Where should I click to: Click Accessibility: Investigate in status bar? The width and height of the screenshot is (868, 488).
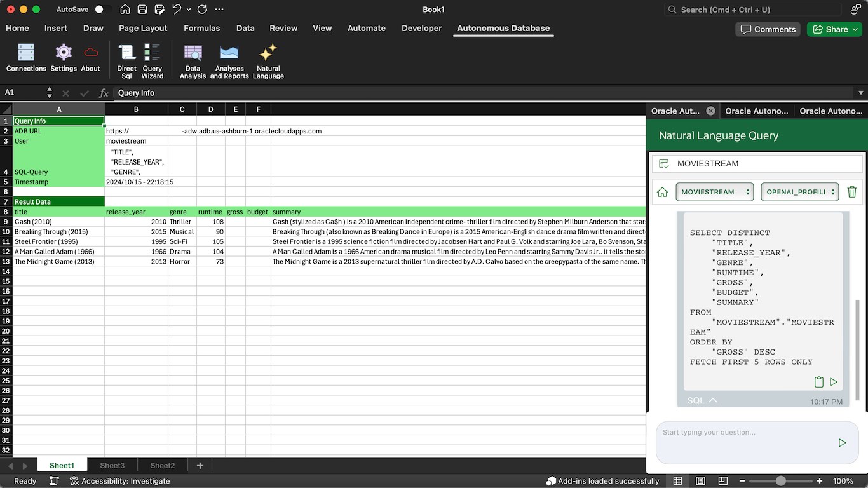click(119, 481)
